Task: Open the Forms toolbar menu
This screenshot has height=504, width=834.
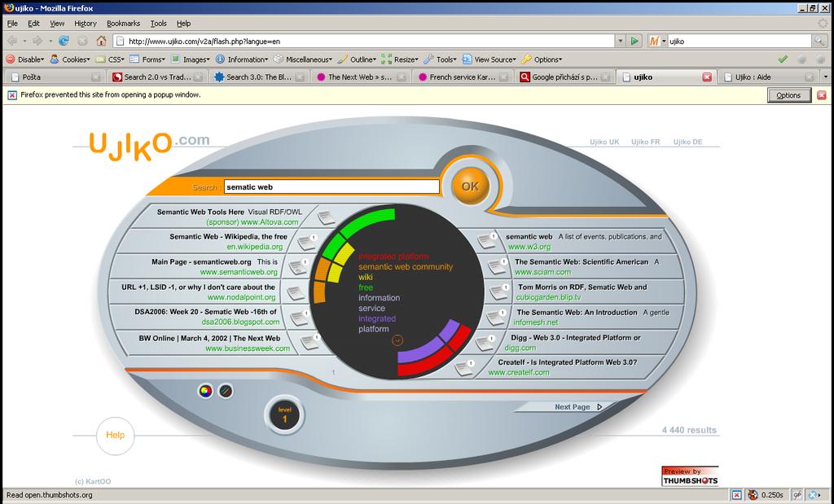Action: pyautogui.click(x=148, y=59)
